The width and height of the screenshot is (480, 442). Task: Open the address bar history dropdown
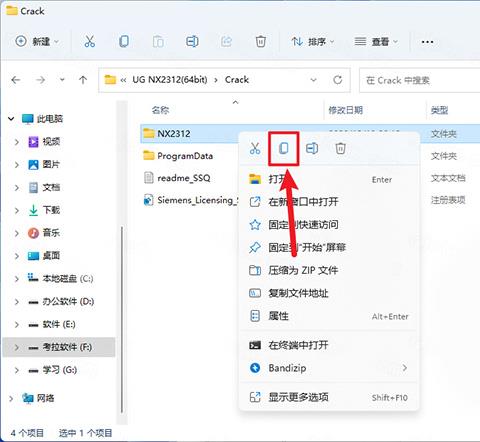[313, 80]
